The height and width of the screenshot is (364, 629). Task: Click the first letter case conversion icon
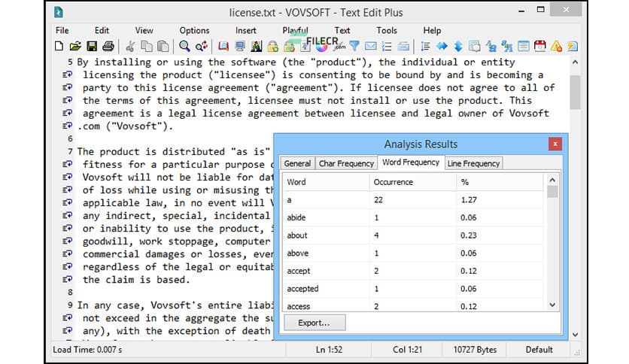[x=491, y=47]
